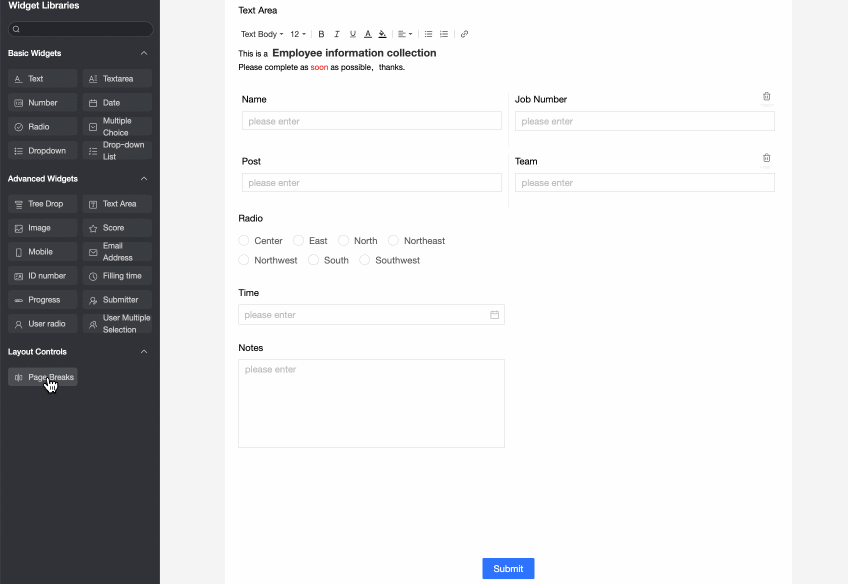Click the Time date input
Screen dimensions: 848x584
(x=372, y=315)
